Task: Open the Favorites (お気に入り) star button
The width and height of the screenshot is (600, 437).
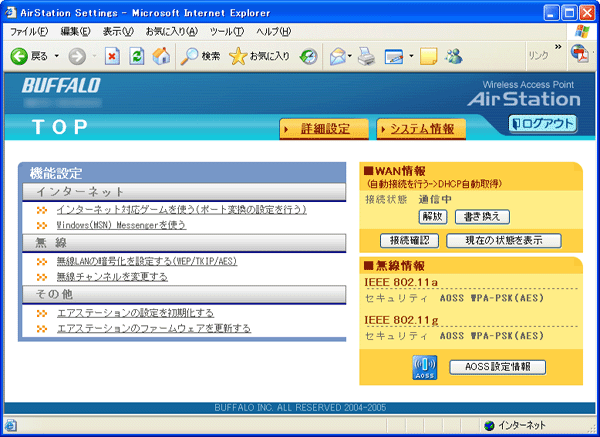Action: pos(259,56)
